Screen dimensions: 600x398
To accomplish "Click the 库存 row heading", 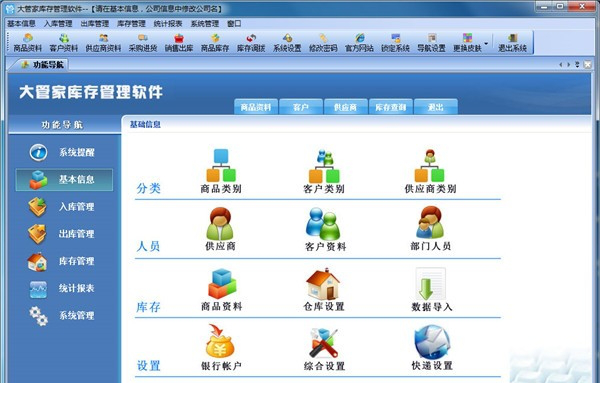I will (148, 307).
